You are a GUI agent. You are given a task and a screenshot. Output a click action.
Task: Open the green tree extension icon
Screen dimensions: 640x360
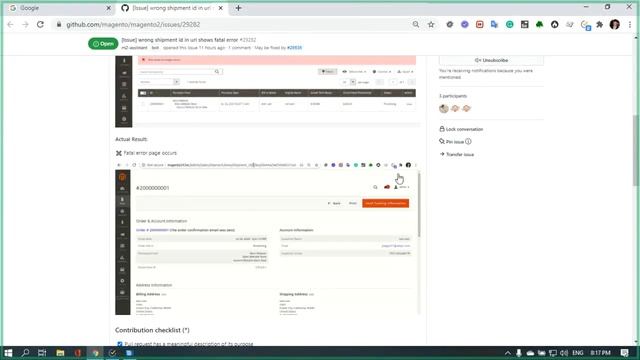pyautogui.click(x=540, y=24)
